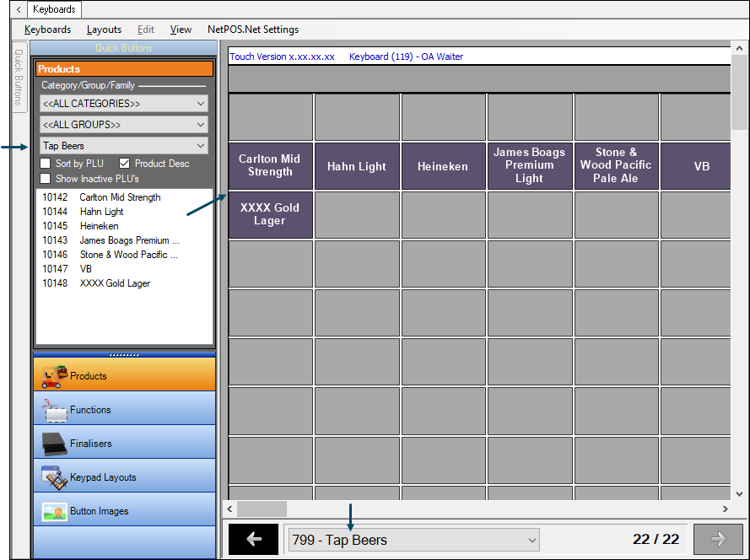Viewport: 750px width, 560px height.
Task: Select Hahn Light in the product list
Action: pos(101,212)
